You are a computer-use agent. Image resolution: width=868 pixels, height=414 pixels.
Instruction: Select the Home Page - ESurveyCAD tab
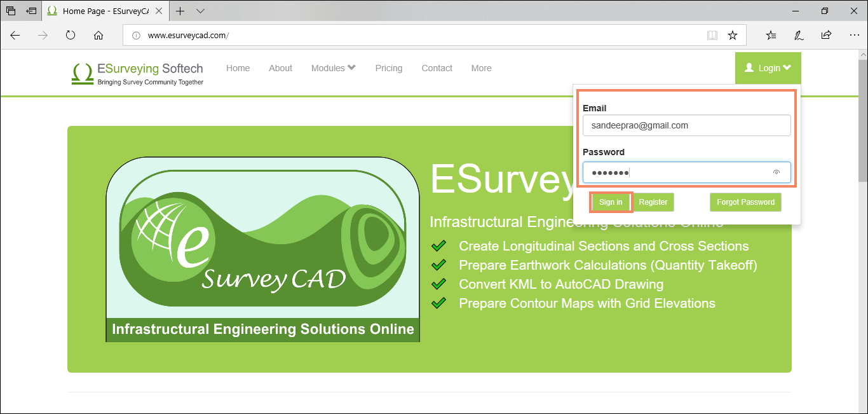coord(107,11)
